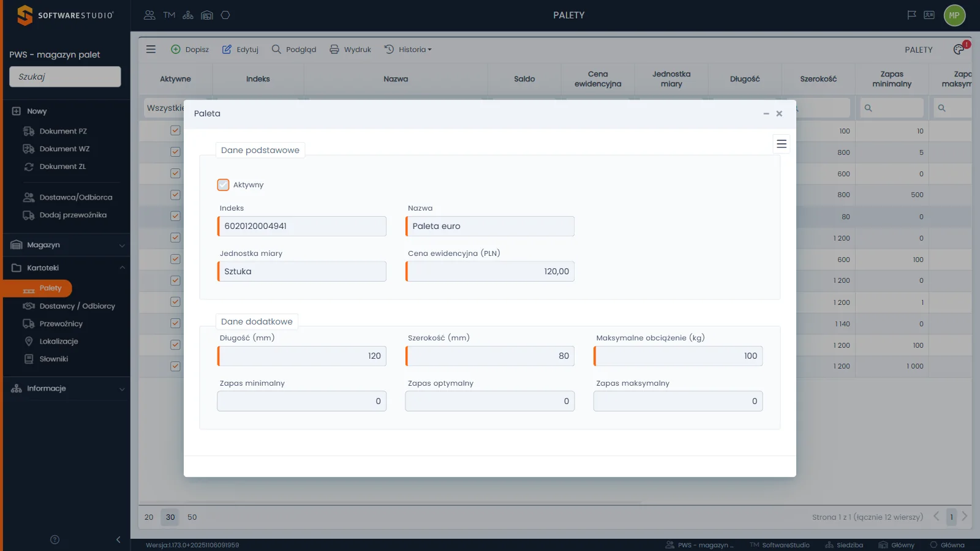The height and width of the screenshot is (551, 980).
Task: Click the Szukaj search field
Action: click(x=65, y=77)
